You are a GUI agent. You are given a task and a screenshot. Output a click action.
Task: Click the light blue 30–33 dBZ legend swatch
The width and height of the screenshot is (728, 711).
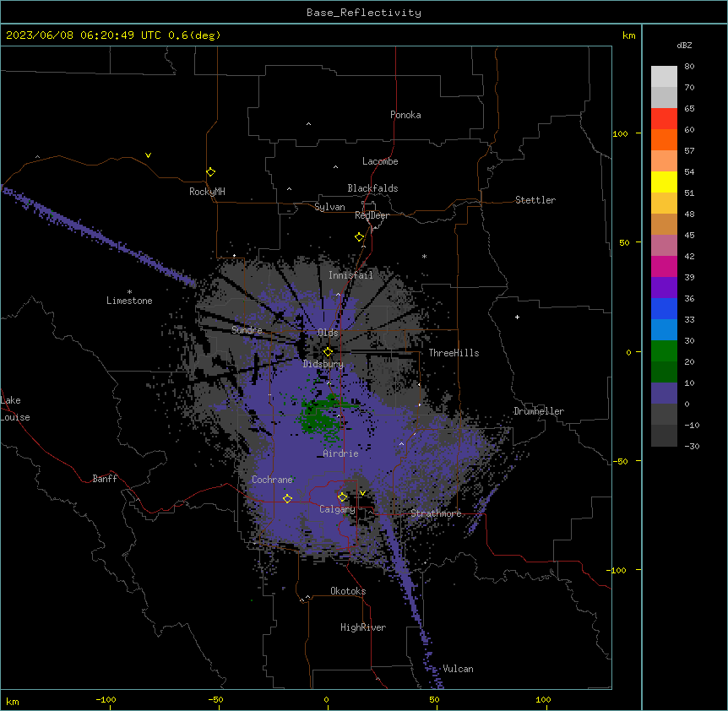click(x=664, y=329)
